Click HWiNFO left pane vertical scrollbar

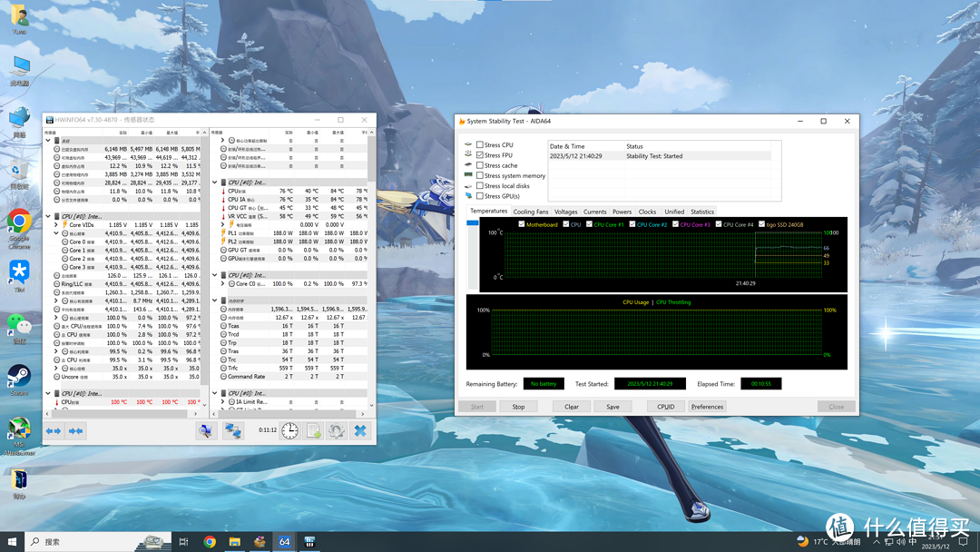(204, 260)
